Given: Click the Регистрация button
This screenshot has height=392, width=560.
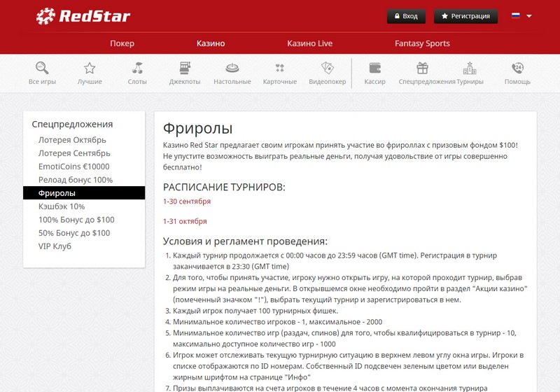Looking at the screenshot, I should tap(465, 16).
